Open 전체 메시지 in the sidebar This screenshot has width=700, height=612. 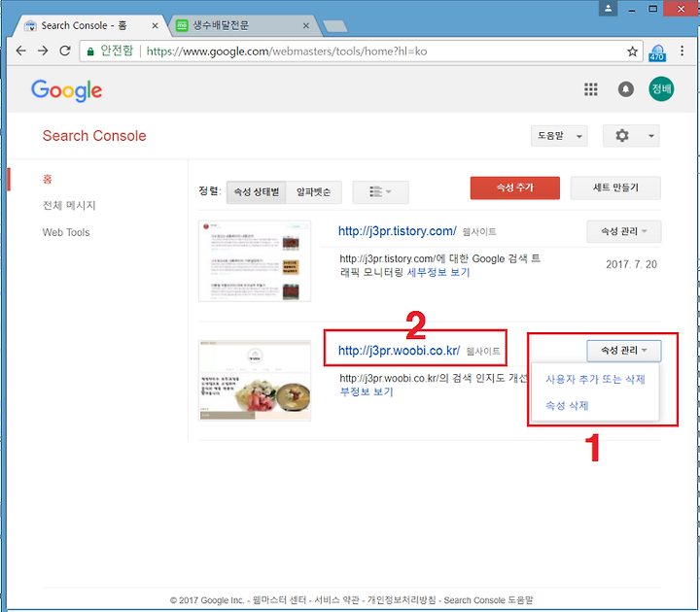69,206
